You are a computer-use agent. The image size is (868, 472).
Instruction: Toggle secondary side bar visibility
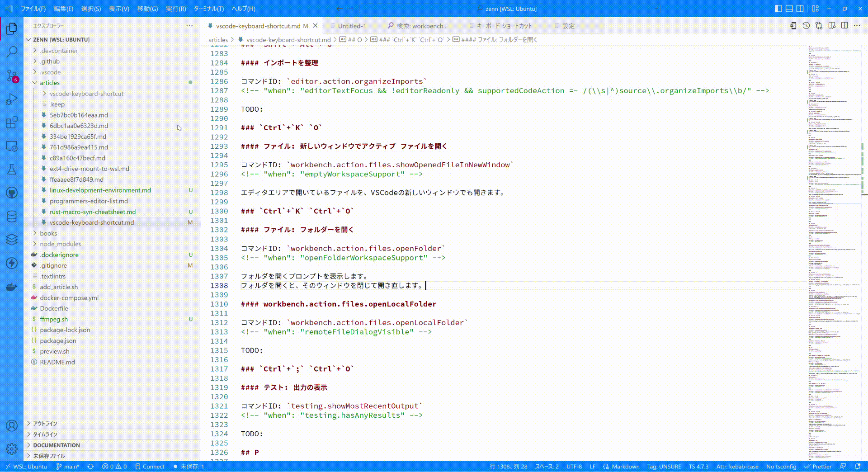[800, 9]
